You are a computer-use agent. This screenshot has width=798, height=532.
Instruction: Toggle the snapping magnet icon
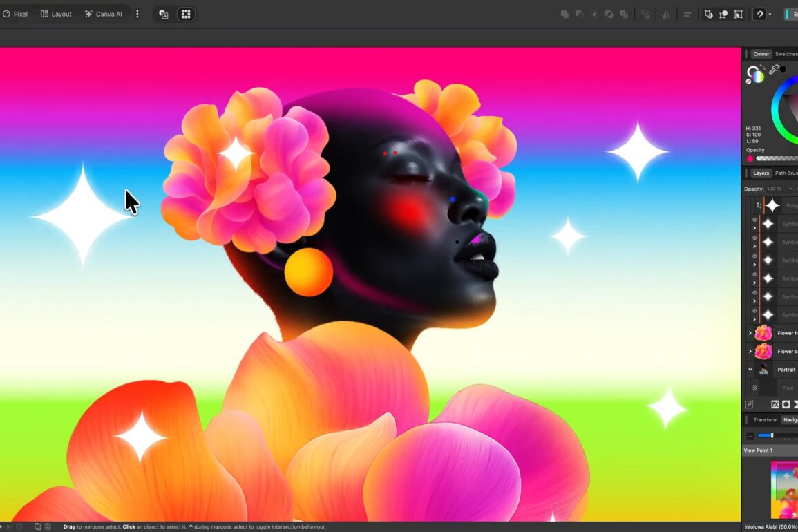tap(759, 14)
